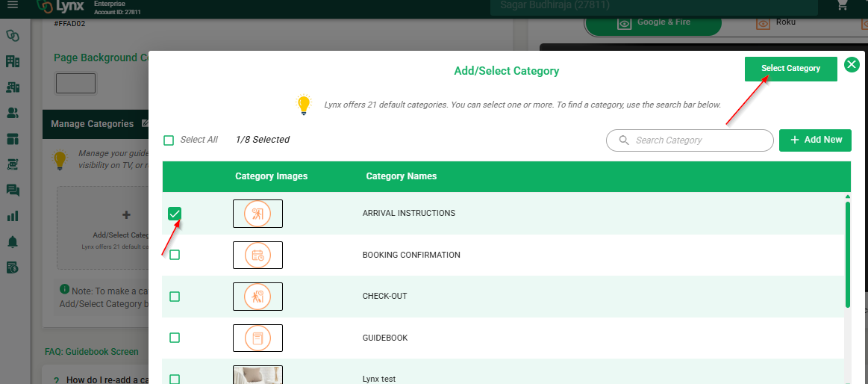Check the GUIDEBOOK checkbox
The height and width of the screenshot is (384, 868).
point(175,338)
